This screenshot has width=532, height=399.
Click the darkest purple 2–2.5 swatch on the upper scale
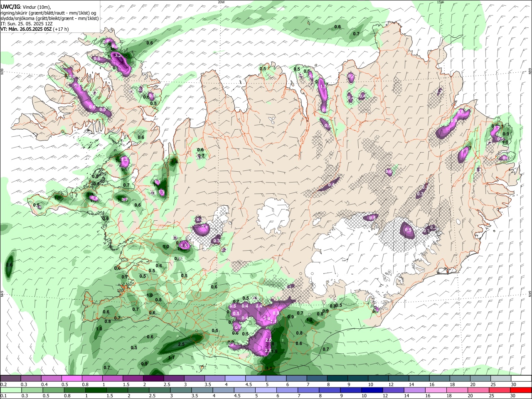pyautogui.click(x=153, y=379)
